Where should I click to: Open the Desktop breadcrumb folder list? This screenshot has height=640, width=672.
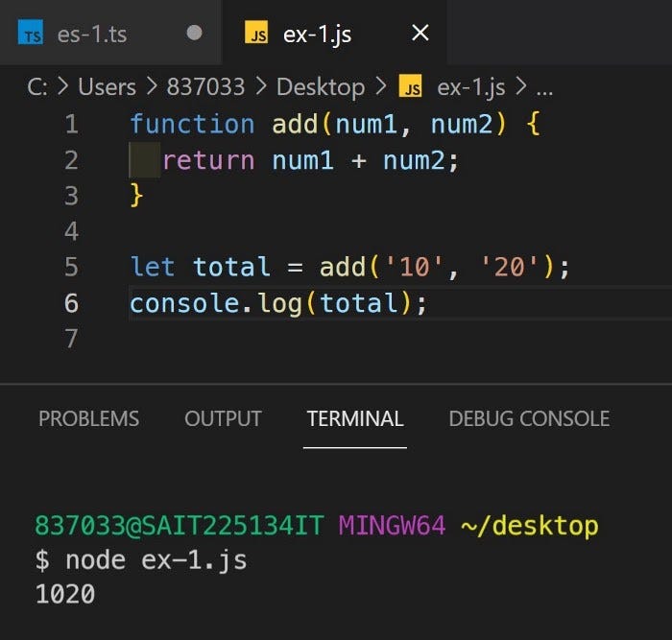coord(321,87)
